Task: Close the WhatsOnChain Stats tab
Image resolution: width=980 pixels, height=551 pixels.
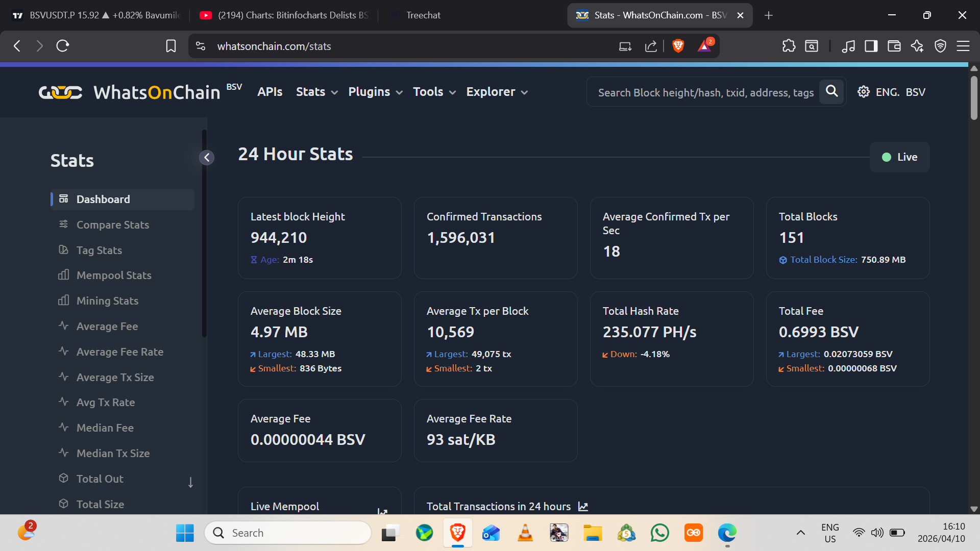Action: [740, 15]
